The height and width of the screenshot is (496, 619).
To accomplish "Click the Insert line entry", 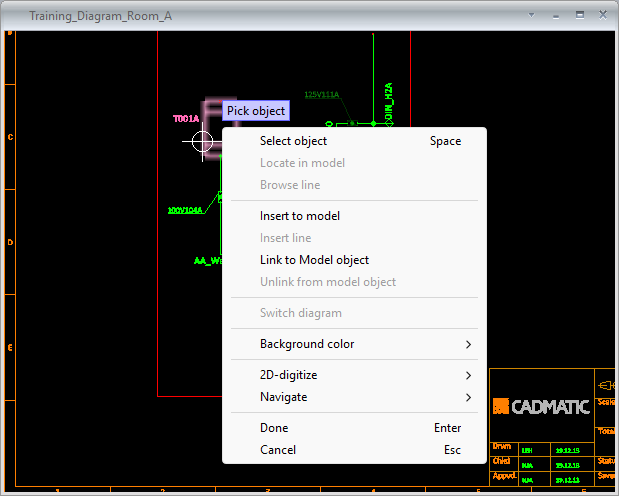I will click(285, 238).
